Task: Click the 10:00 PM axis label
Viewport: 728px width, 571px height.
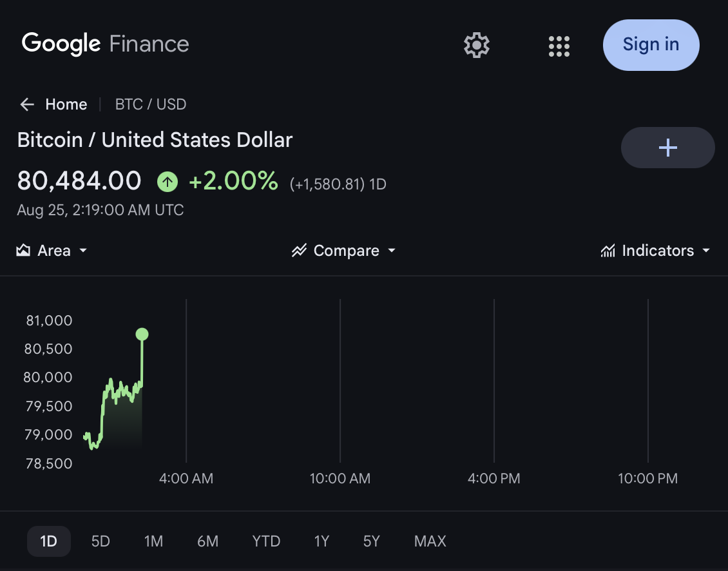Action: (x=647, y=479)
